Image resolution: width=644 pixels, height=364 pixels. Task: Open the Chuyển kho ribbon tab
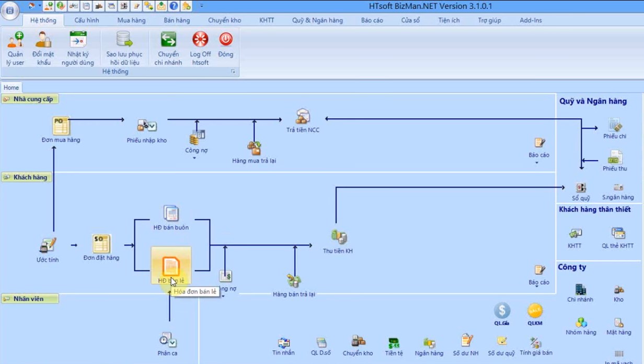pyautogui.click(x=225, y=20)
